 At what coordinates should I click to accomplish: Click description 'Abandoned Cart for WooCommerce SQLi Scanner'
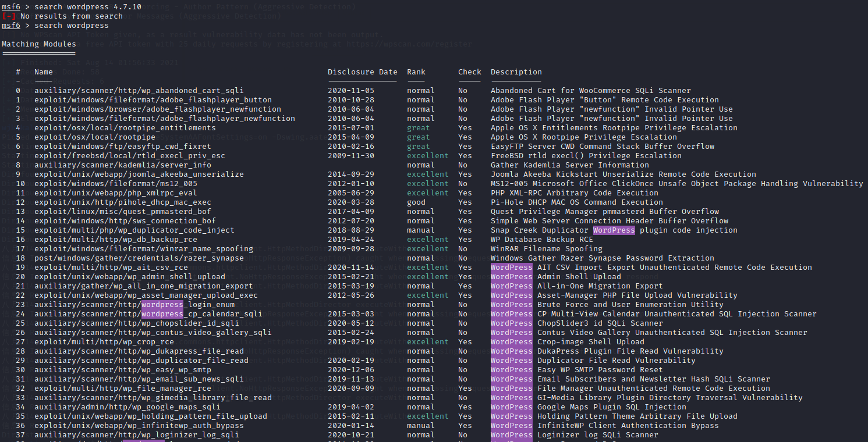pyautogui.click(x=591, y=91)
